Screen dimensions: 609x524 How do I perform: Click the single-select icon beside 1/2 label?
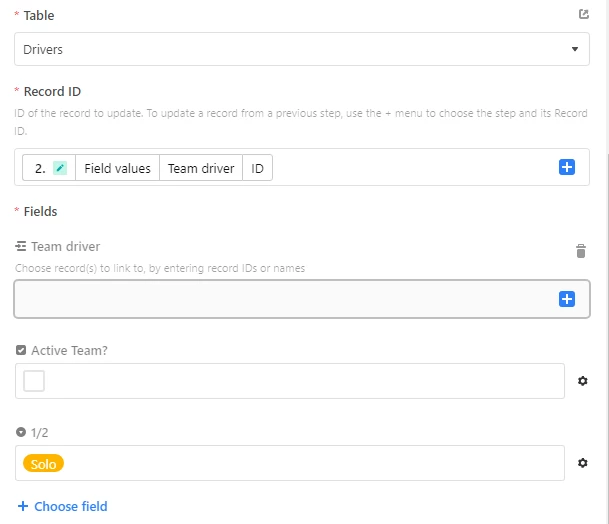(x=21, y=432)
